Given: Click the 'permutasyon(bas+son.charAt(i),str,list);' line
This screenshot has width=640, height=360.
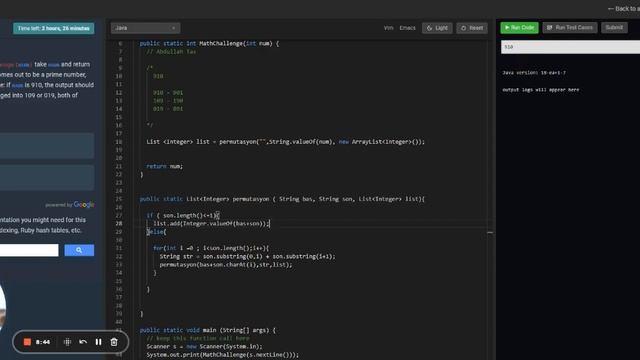Looking at the screenshot, I should pyautogui.click(x=226, y=265).
